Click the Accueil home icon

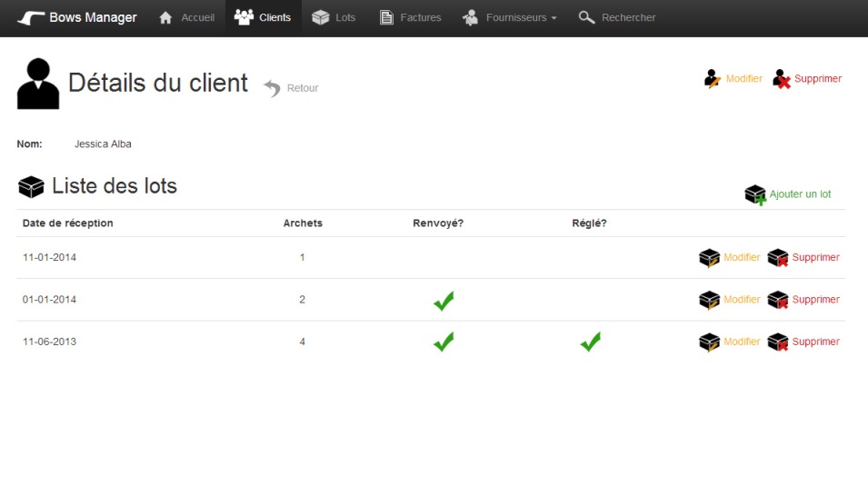[x=165, y=18]
